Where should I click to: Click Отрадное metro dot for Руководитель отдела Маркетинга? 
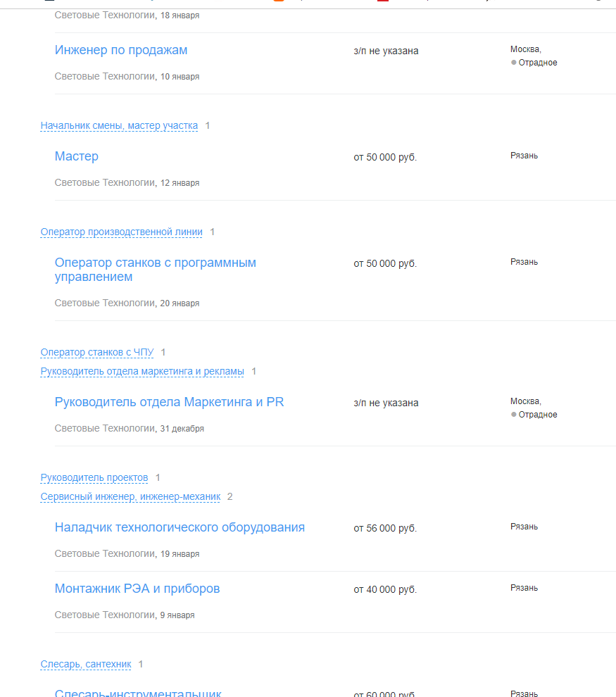click(x=514, y=414)
